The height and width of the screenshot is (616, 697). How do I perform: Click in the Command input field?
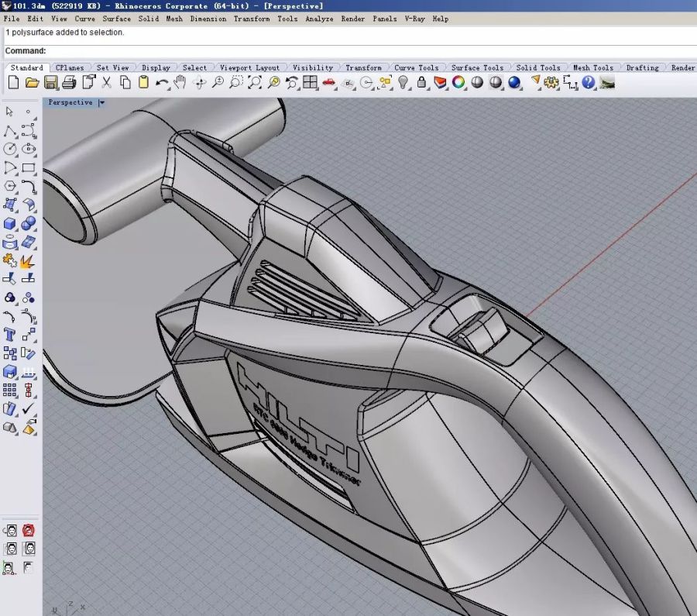tap(348, 51)
